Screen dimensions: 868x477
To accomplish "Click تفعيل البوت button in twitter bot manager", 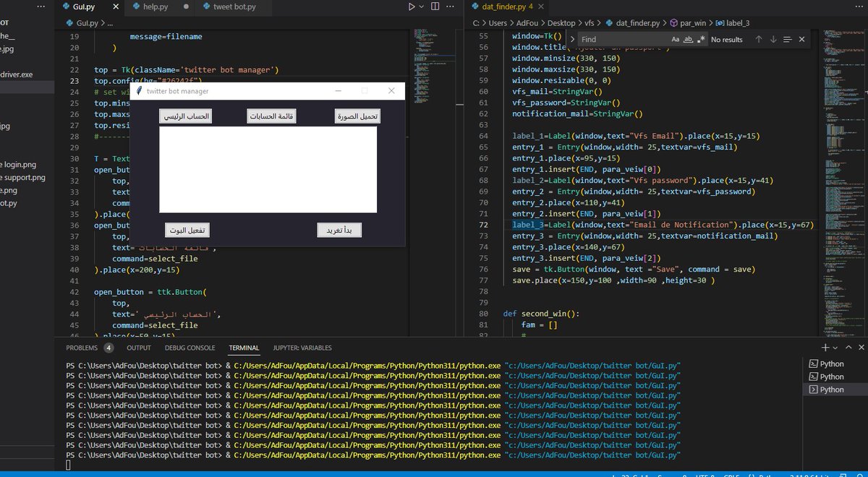I will click(187, 231).
